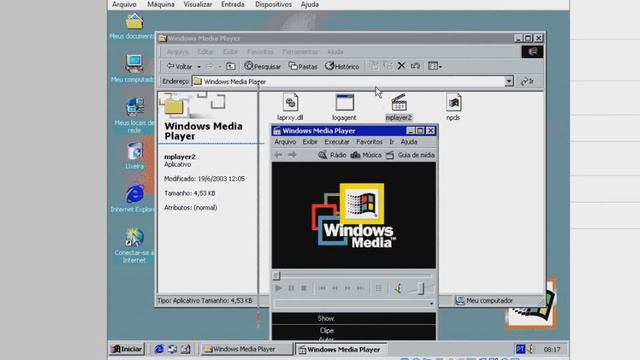This screenshot has width=640, height=360.
Task: Click the fast forward button in Media Player
Action: pyautogui.click(x=347, y=288)
